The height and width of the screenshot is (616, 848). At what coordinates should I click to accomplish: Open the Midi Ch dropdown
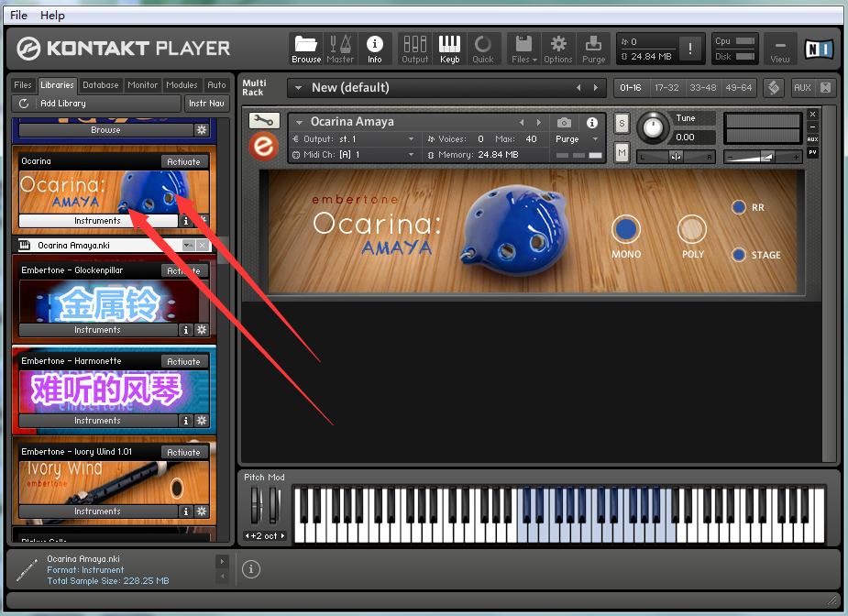tap(411, 155)
